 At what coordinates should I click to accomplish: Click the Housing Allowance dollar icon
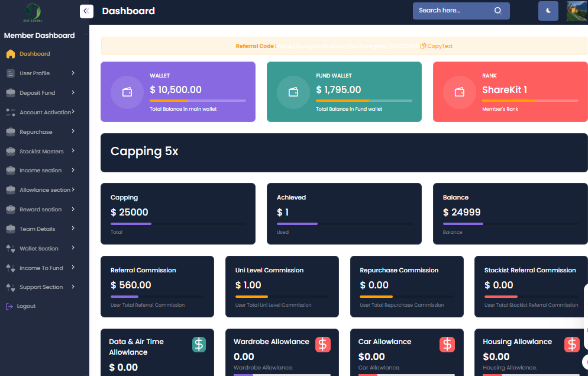[x=571, y=345]
